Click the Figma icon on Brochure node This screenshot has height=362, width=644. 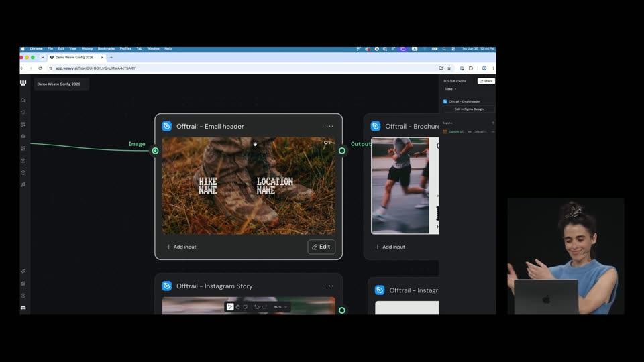[376, 127]
